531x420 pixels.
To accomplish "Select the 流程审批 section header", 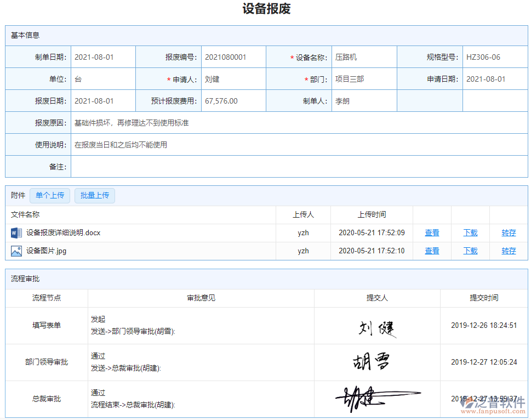I will 22,279.
